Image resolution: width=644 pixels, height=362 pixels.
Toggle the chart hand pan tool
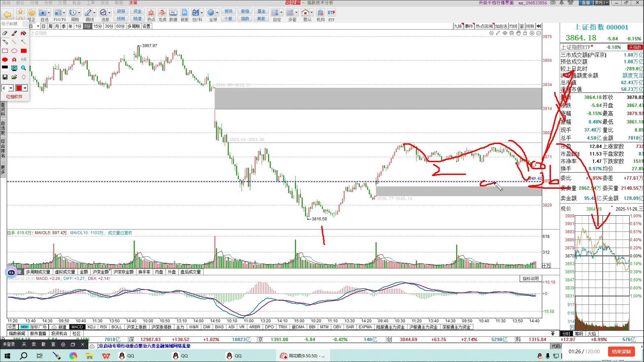tap(518, 33)
